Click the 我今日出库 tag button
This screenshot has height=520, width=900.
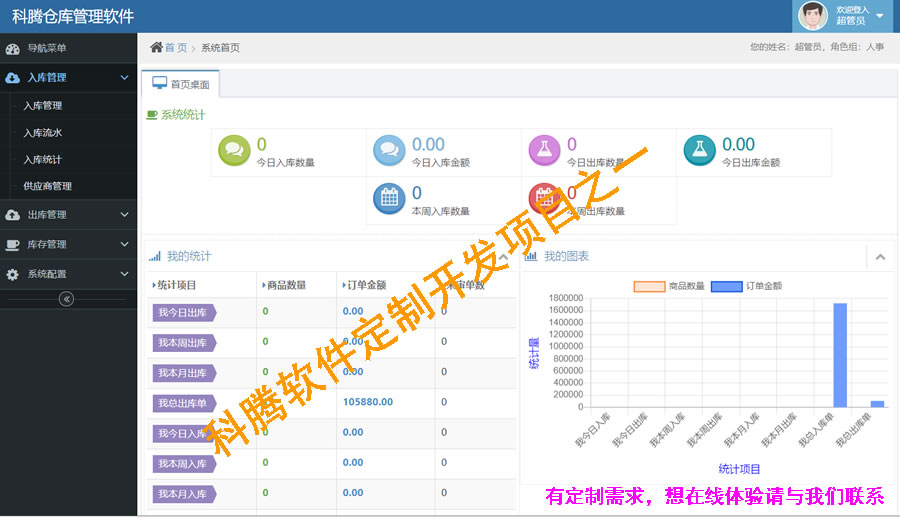coord(184,313)
